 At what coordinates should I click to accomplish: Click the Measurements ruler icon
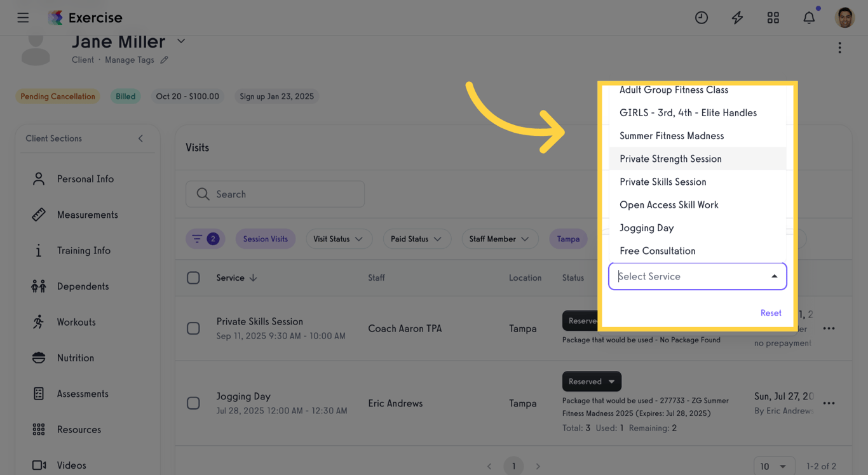[x=39, y=215]
